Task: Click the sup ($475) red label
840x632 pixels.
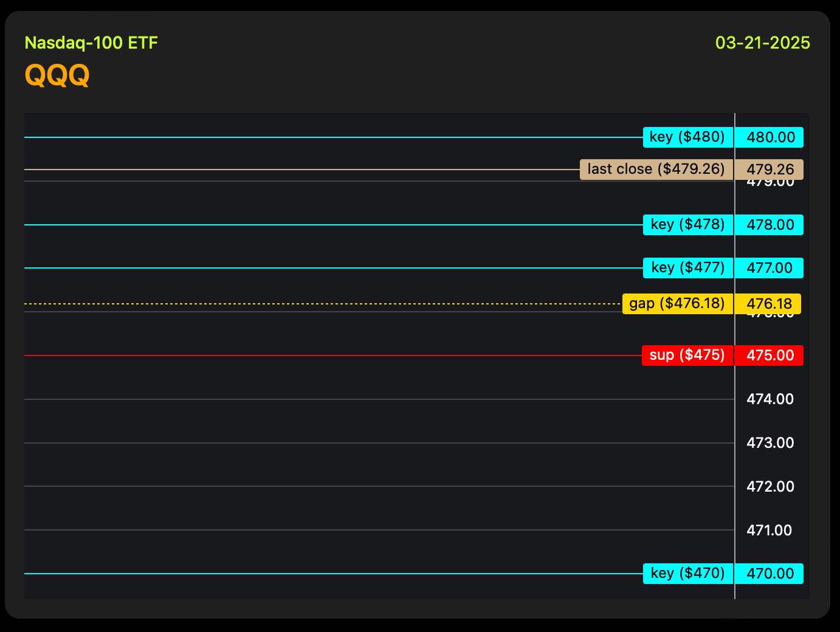Action: point(687,355)
